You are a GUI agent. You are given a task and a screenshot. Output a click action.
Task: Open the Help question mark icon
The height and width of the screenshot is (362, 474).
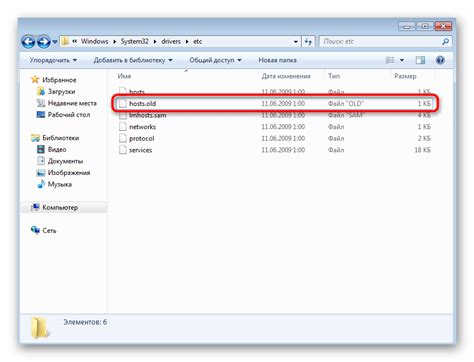pyautogui.click(x=440, y=60)
